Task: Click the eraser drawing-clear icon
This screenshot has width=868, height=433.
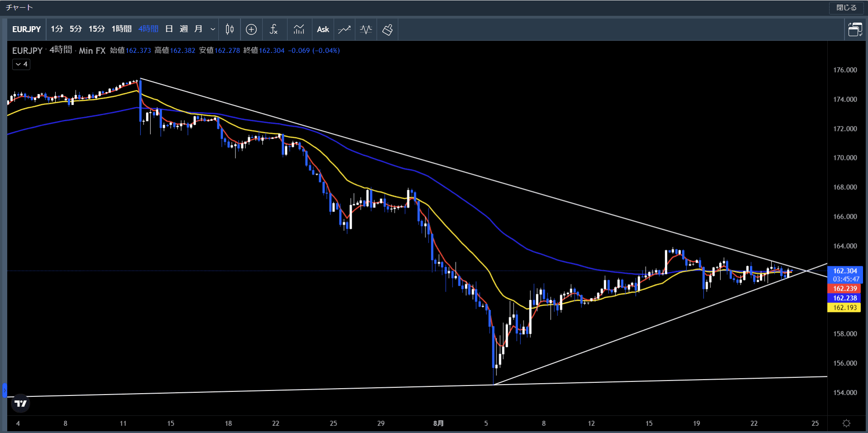Action: [387, 29]
